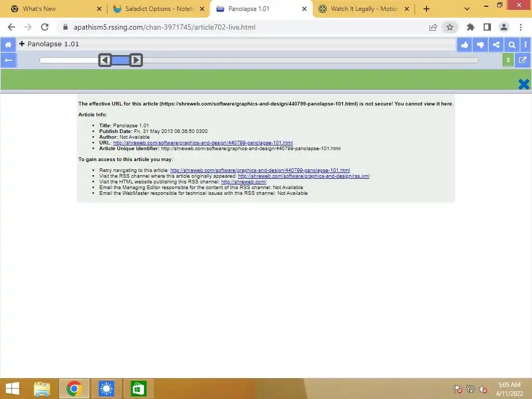The image size is (532, 399).
Task: Click the green S button
Action: tap(508, 60)
